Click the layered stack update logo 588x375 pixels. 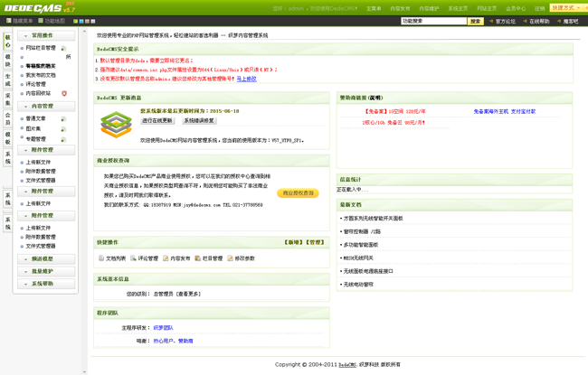tap(117, 125)
